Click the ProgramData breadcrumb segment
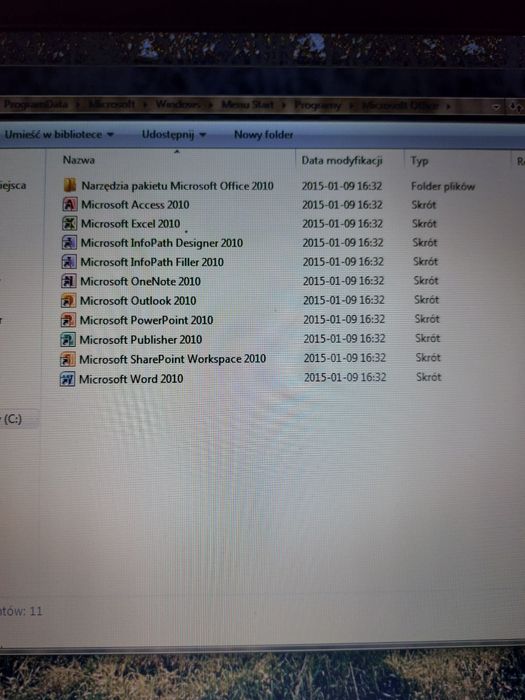Screen dimensions: 525x700 tap(36, 104)
